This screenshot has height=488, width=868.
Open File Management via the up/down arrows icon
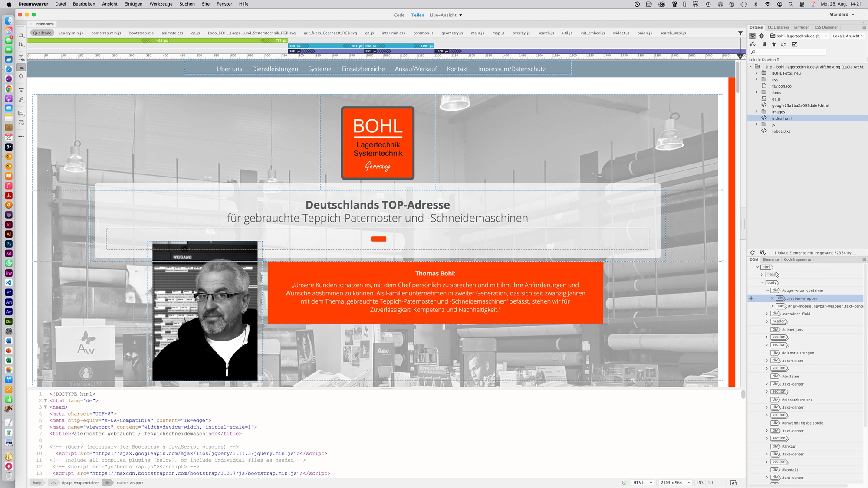21,44
